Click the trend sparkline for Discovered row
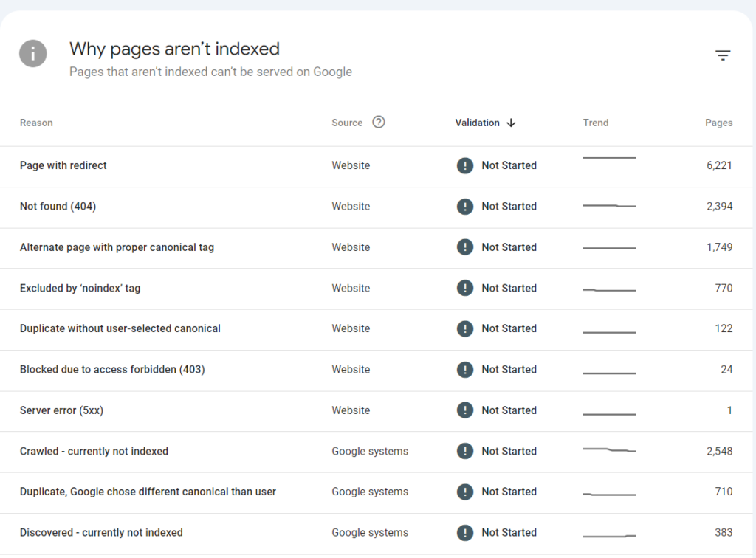 (609, 536)
